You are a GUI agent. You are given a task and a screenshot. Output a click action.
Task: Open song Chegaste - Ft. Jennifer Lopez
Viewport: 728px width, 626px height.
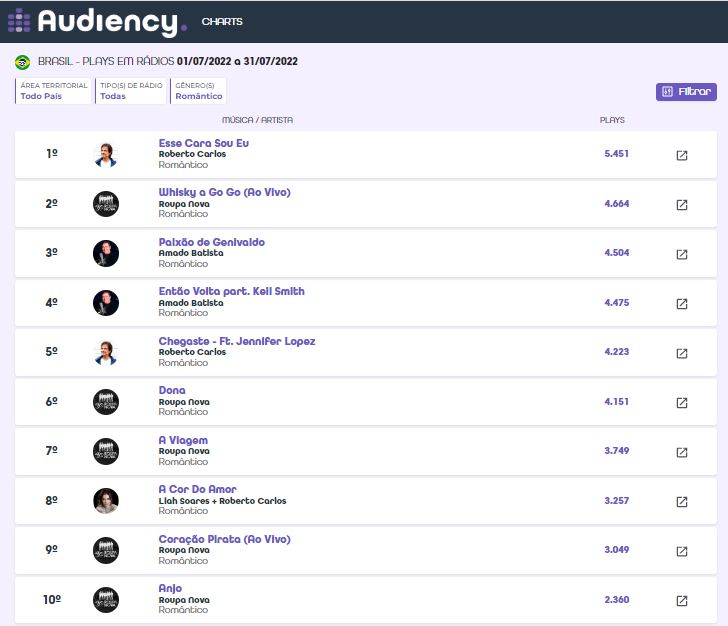(237, 341)
